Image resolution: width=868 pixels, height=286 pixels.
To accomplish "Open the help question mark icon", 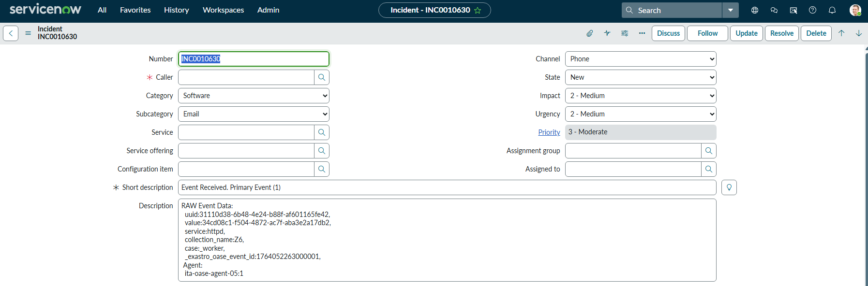I will click(813, 10).
